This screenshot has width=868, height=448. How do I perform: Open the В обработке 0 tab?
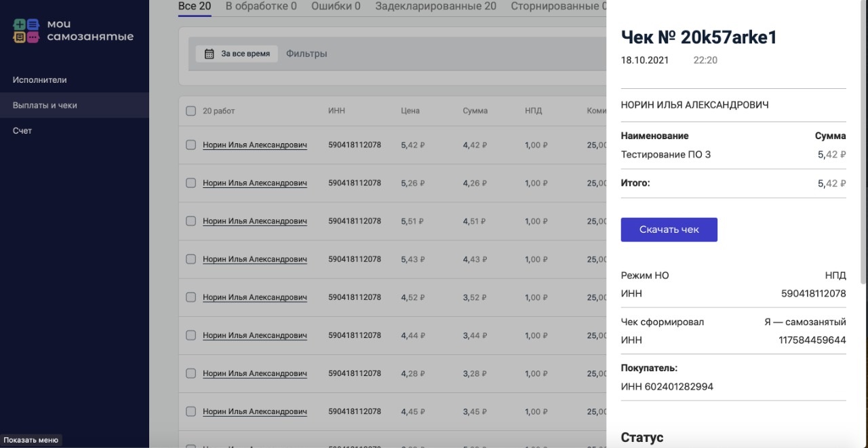point(261,7)
